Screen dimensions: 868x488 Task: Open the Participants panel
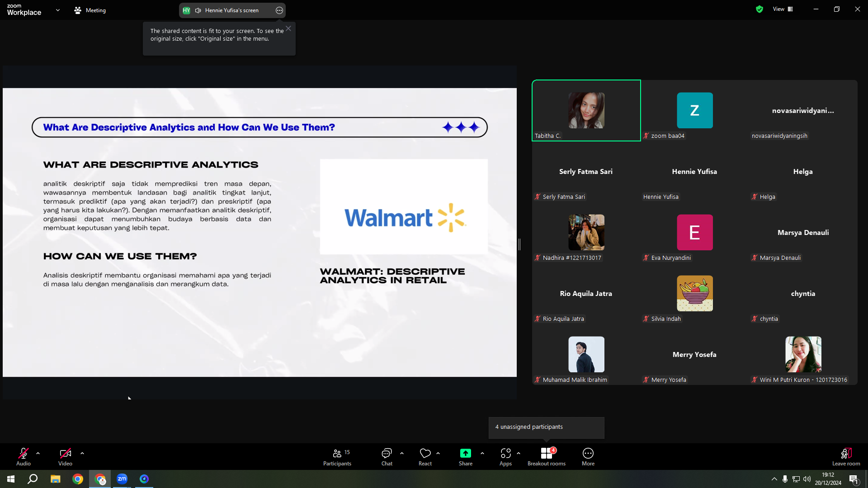(337, 456)
